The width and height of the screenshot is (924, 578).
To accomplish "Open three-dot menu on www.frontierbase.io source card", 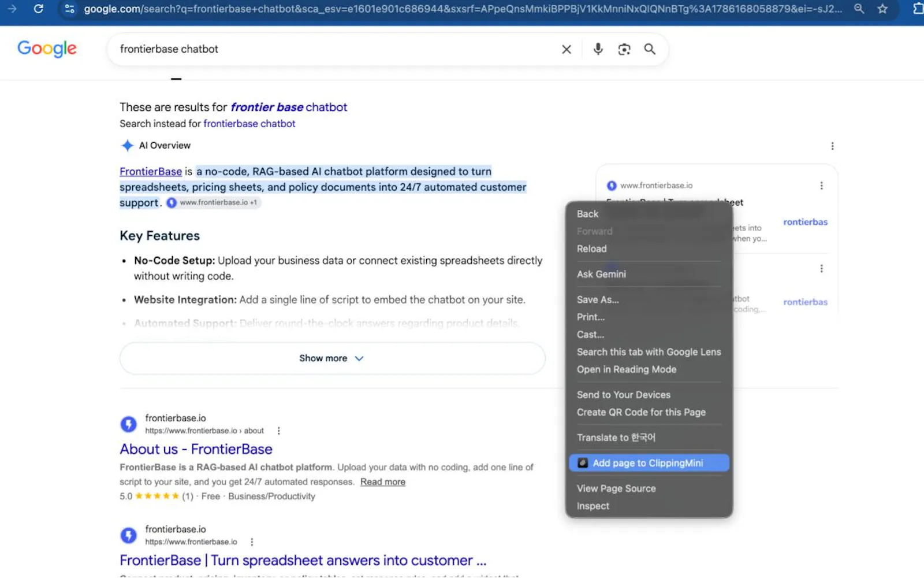I will [821, 186].
